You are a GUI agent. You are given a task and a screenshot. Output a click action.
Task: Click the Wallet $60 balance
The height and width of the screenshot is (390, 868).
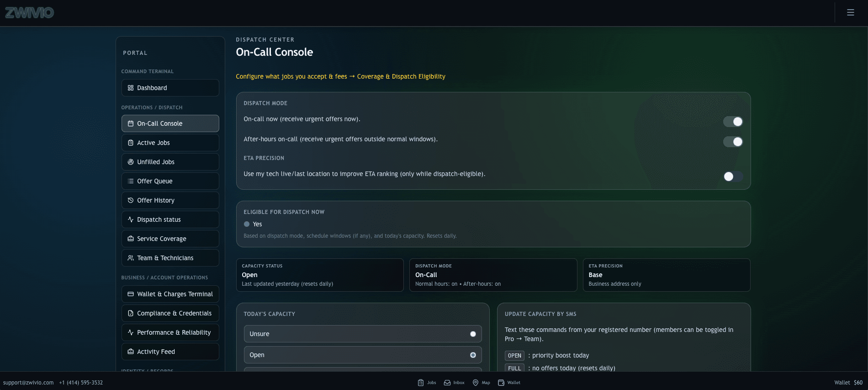click(x=848, y=383)
